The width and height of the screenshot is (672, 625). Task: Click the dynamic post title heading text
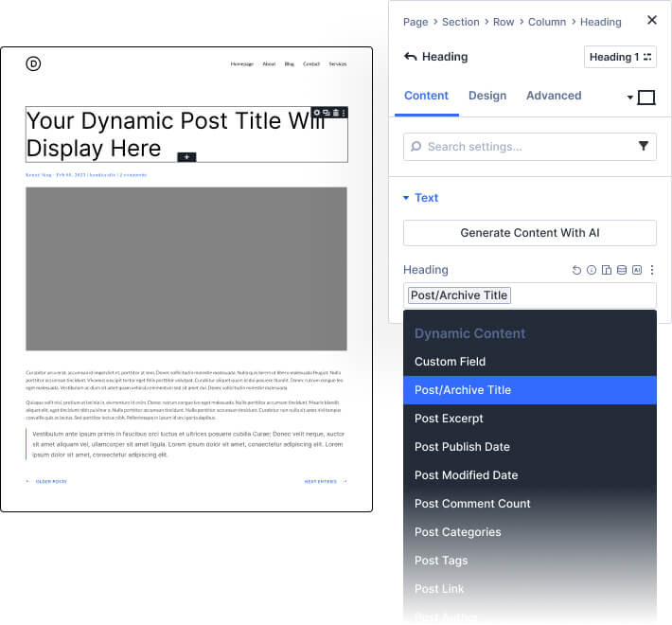pyautogui.click(x=176, y=134)
